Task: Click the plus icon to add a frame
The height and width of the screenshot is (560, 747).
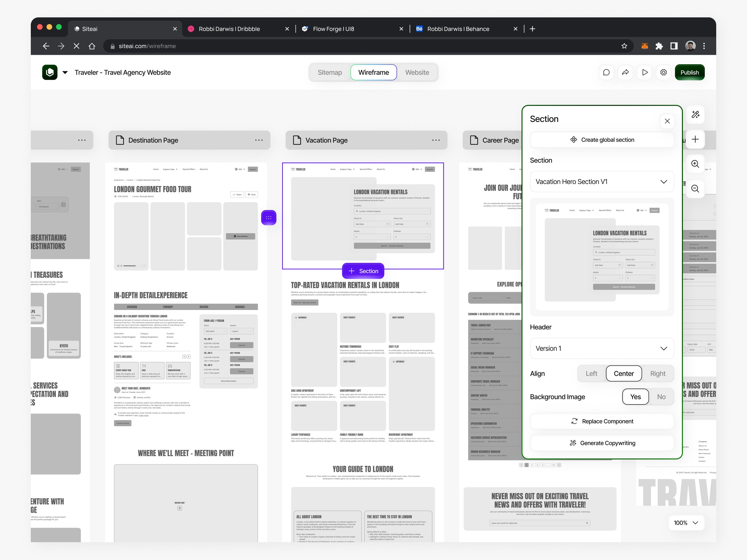Action: tap(695, 139)
